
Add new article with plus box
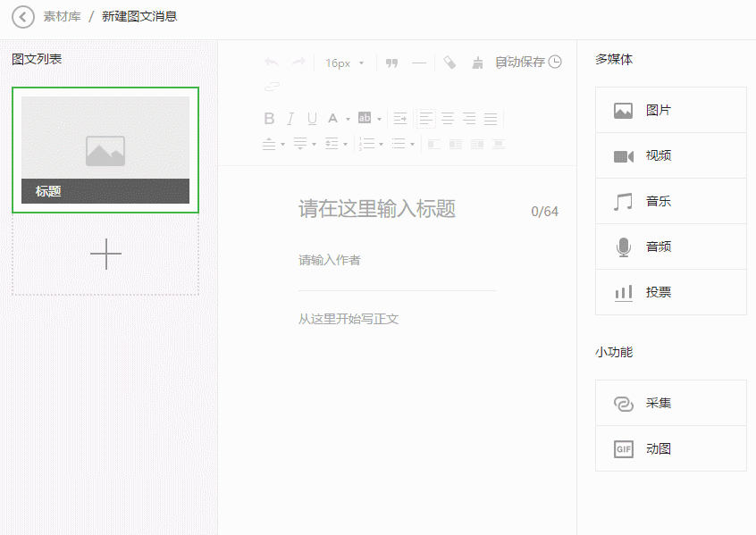click(x=105, y=254)
